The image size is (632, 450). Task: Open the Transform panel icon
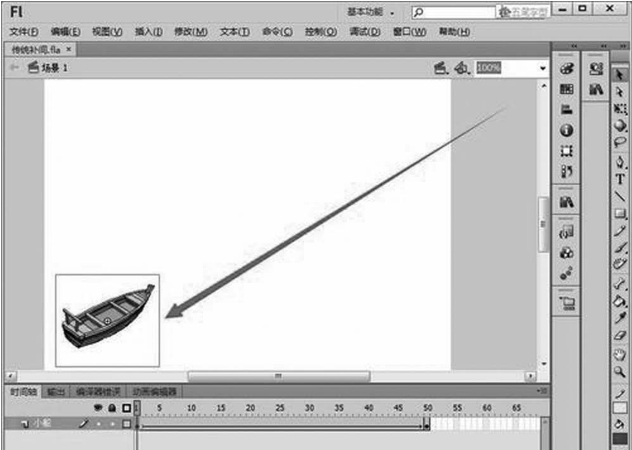567,151
